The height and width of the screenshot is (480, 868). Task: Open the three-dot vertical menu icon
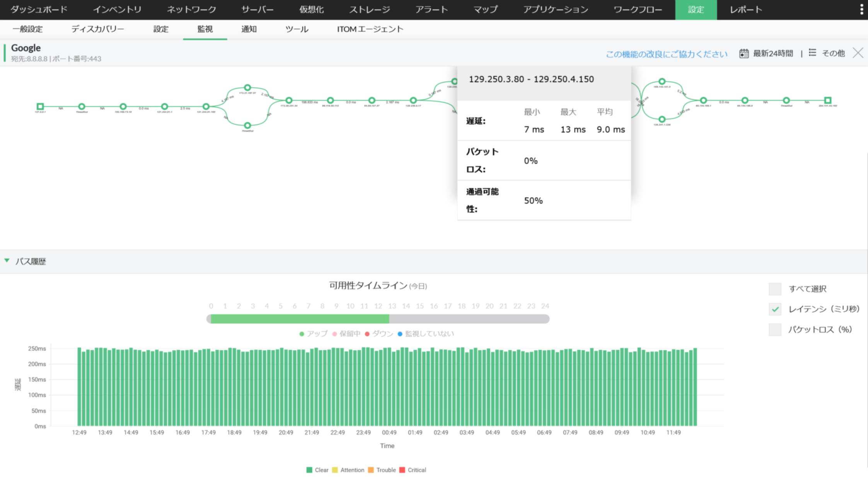click(x=861, y=9)
